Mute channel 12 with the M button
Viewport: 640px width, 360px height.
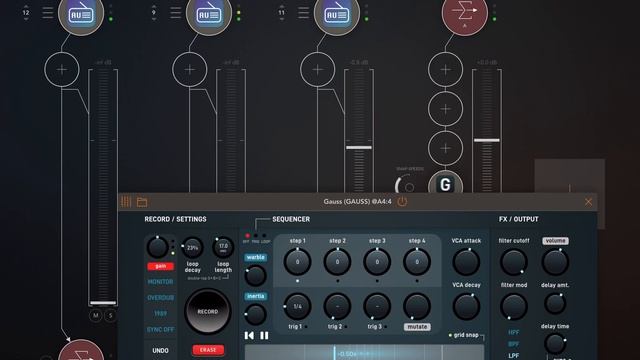click(x=96, y=315)
